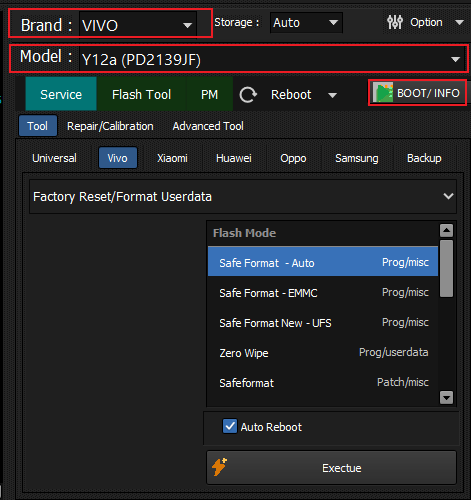Screen dimensions: 471x500
Task: Open the Brand dropdown showing VIVO
Action: coord(138,25)
